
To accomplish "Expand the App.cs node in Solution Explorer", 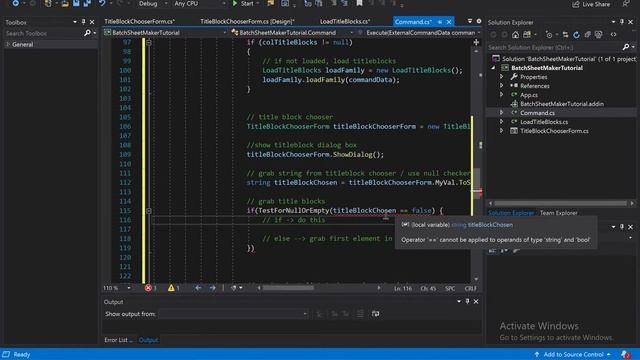I will 502,95.
